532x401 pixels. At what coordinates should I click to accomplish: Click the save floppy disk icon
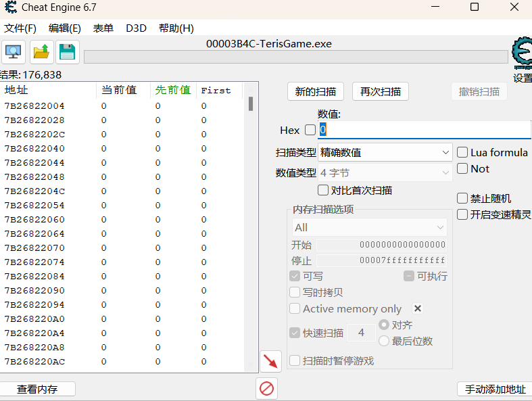pyautogui.click(x=68, y=52)
